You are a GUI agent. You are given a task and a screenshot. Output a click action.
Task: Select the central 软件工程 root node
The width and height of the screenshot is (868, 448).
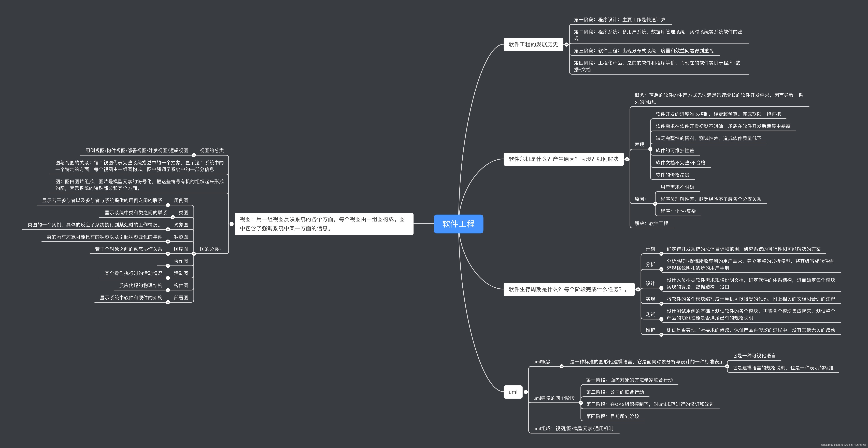(458, 224)
